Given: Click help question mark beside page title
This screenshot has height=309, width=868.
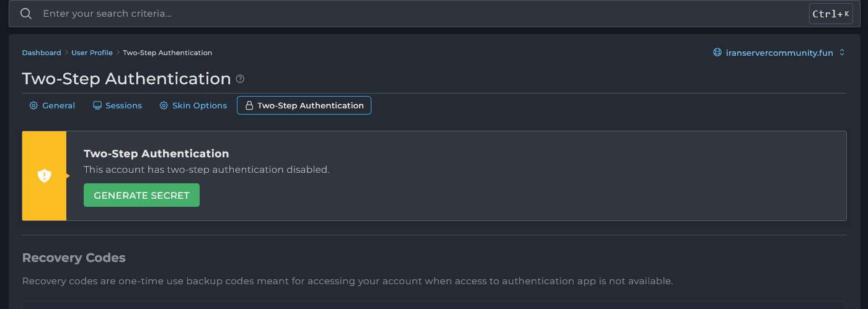Looking at the screenshot, I should [x=241, y=79].
